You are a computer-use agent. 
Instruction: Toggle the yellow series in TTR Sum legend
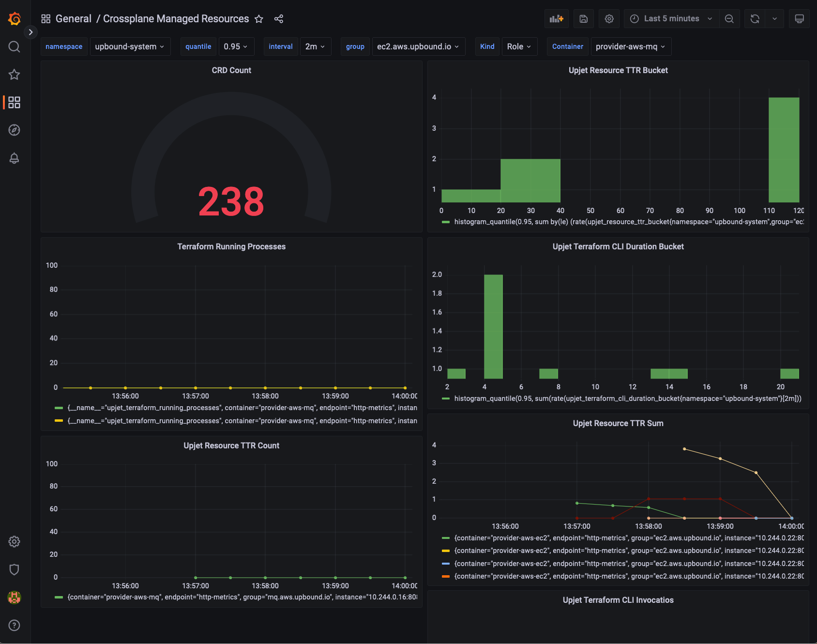click(x=629, y=551)
